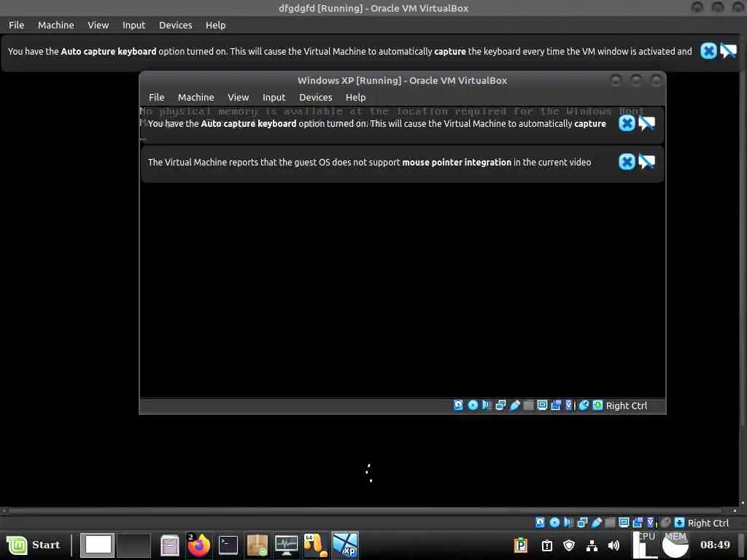
Task: Click audio indicator in Windows XP status bar
Action: [487, 405]
